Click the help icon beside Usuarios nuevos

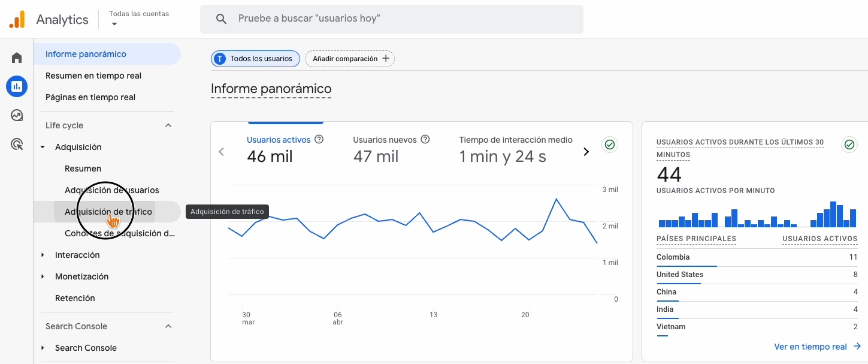(x=425, y=140)
